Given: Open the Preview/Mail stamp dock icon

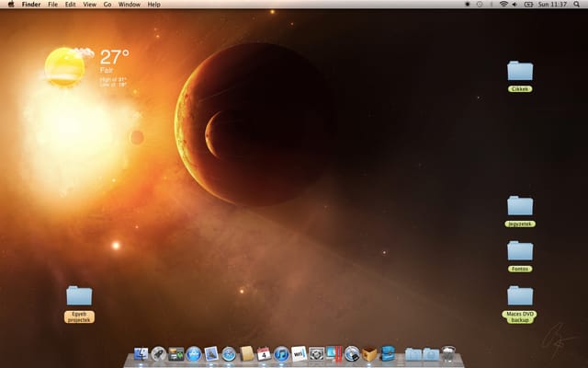Looking at the screenshot, I should [x=211, y=354].
